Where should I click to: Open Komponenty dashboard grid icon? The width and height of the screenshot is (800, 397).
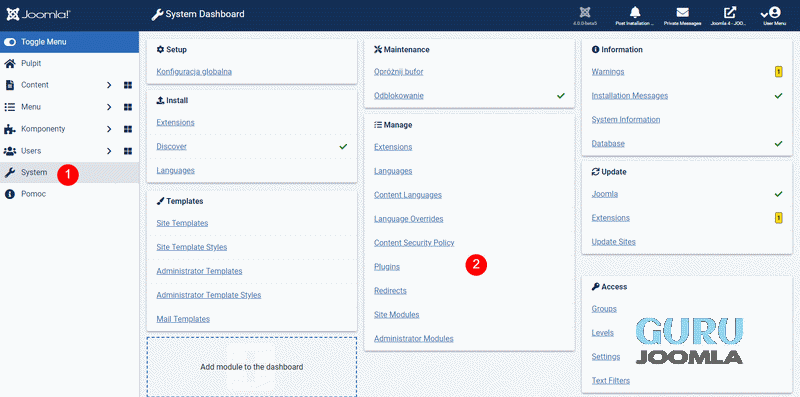point(128,129)
